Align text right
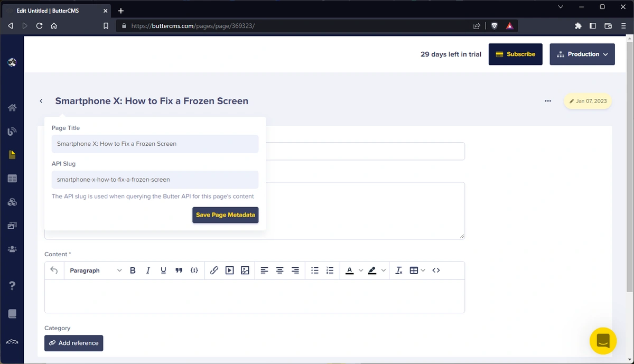The height and width of the screenshot is (364, 634). click(295, 270)
